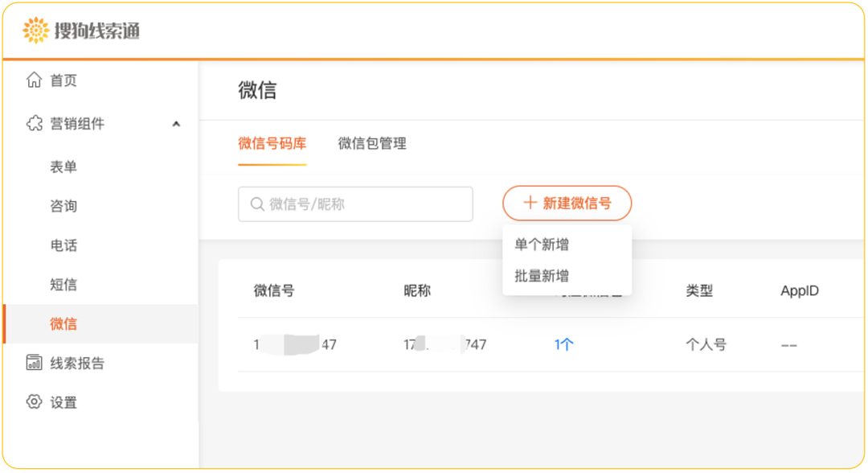Click the 微信号 column header
868x473 pixels.
274,290
